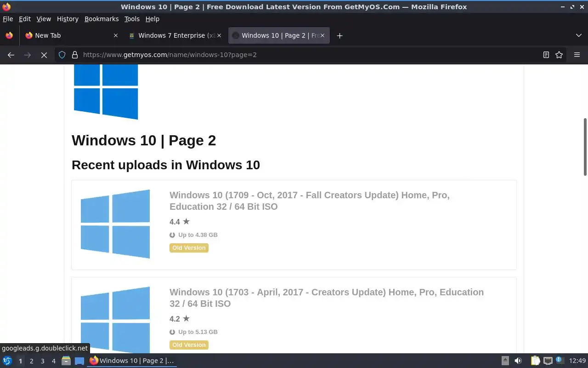Screen dimensions: 588x368
Task: Click 'Up to 5.13 GB' size text
Action: tap(198, 332)
